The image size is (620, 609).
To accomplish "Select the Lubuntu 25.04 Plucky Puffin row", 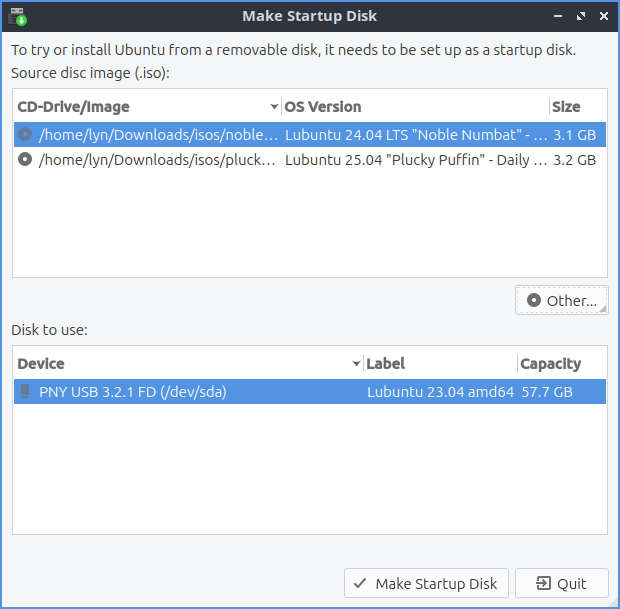I will pos(415,159).
